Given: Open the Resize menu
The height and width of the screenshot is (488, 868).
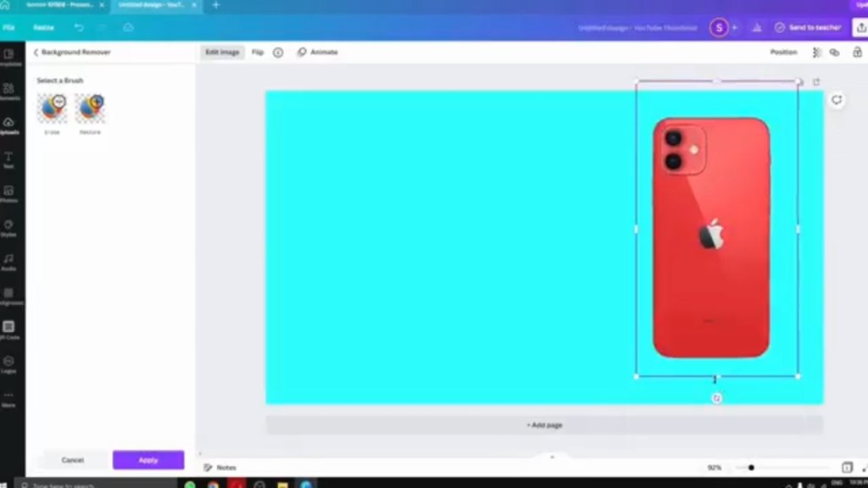Looking at the screenshot, I should coord(44,27).
